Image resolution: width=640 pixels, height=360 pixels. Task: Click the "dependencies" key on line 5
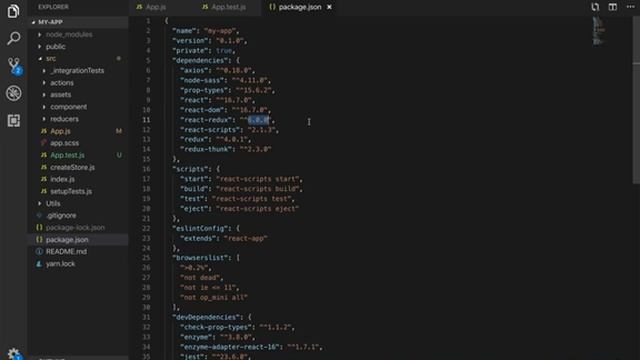(200, 60)
